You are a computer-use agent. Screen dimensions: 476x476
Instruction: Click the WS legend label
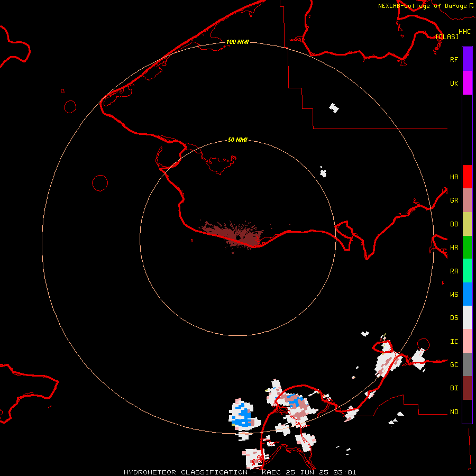coord(454,294)
